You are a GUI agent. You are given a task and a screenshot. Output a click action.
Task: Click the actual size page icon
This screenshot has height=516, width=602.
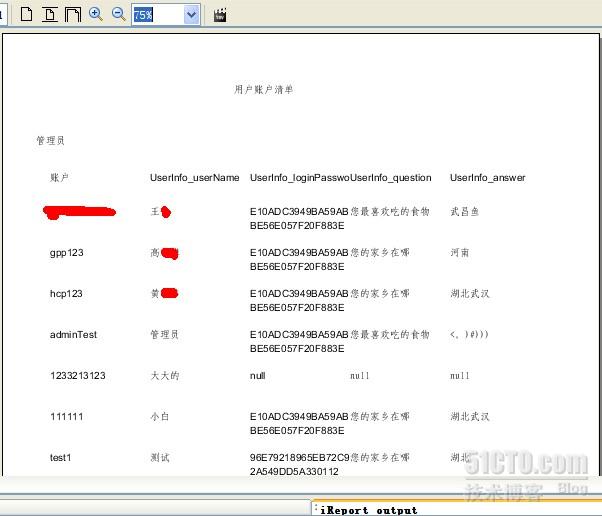[x=26, y=15]
